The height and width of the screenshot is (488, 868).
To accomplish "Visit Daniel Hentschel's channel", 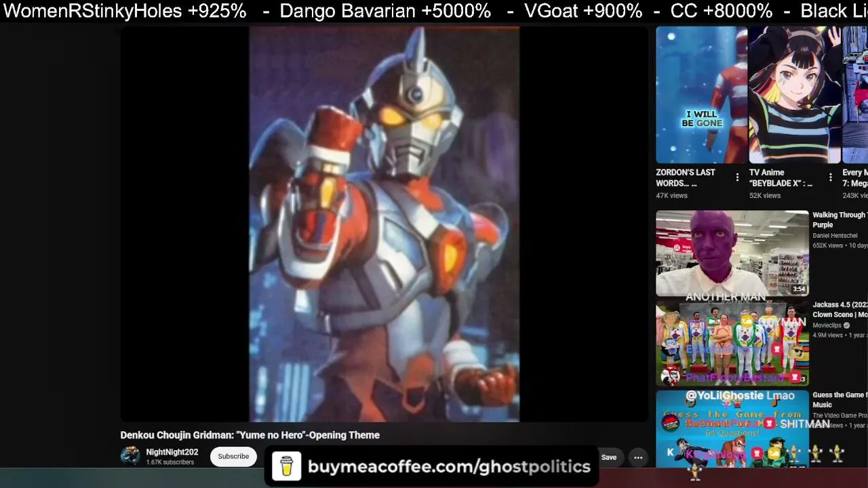I will [x=835, y=236].
